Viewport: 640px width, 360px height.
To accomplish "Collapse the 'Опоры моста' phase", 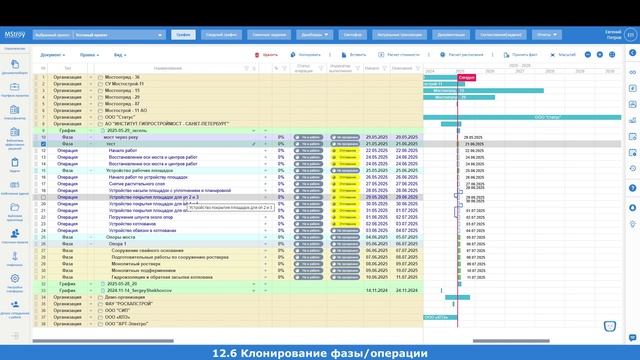I will click(91, 237).
